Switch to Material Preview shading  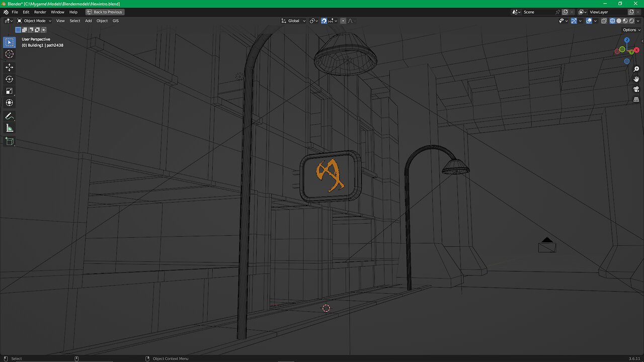[625, 21]
